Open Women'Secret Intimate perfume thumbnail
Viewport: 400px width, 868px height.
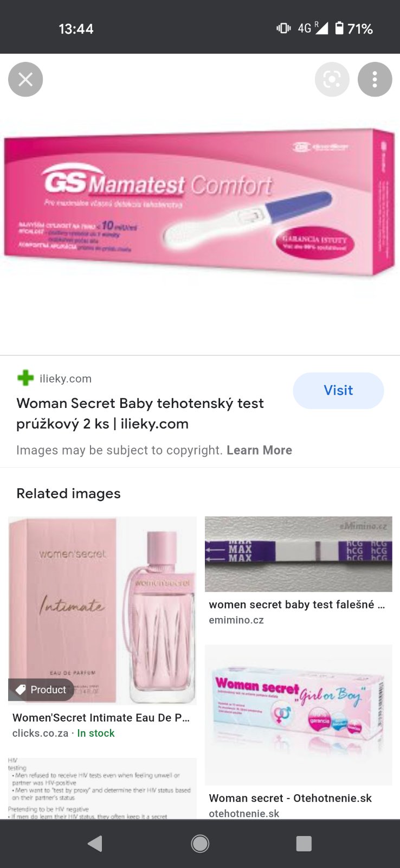click(102, 611)
